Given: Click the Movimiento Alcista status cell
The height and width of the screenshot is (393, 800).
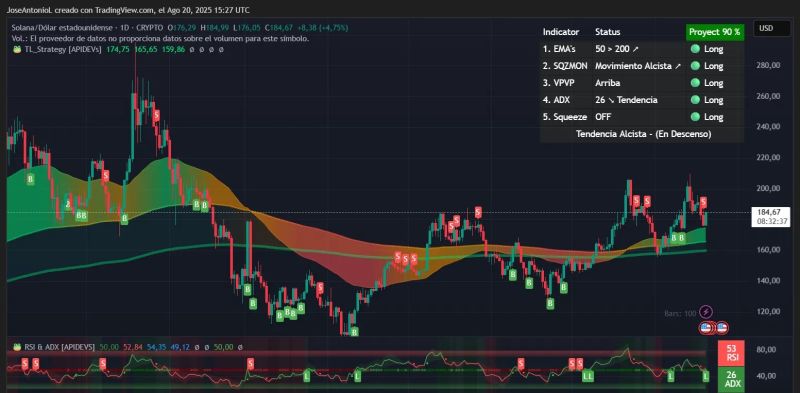Looking at the screenshot, I should point(638,66).
